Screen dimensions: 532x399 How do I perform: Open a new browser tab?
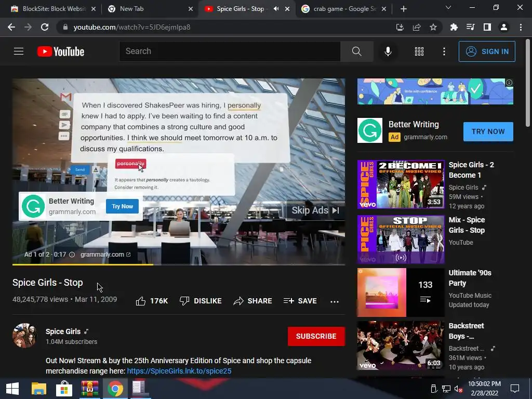tap(403, 9)
